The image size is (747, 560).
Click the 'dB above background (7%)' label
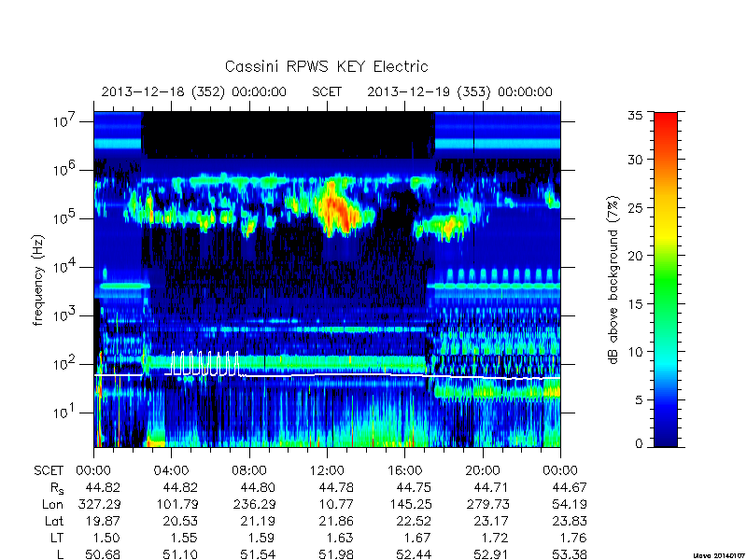(613, 280)
